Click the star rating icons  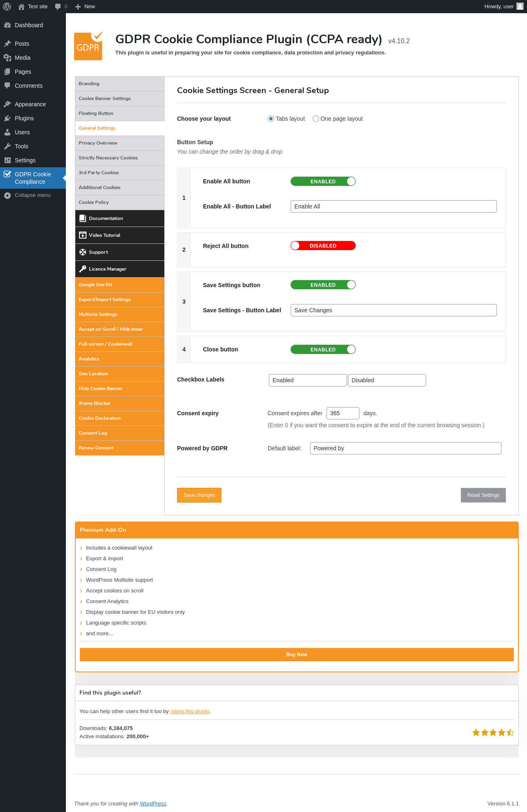coord(493,732)
